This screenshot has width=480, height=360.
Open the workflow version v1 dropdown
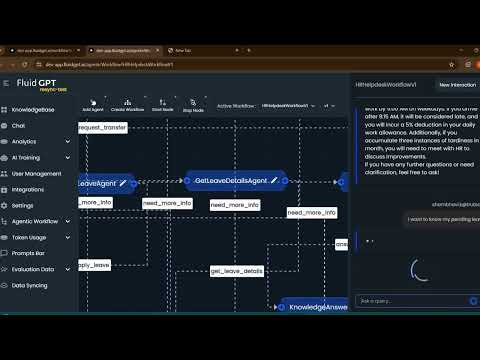(329, 106)
